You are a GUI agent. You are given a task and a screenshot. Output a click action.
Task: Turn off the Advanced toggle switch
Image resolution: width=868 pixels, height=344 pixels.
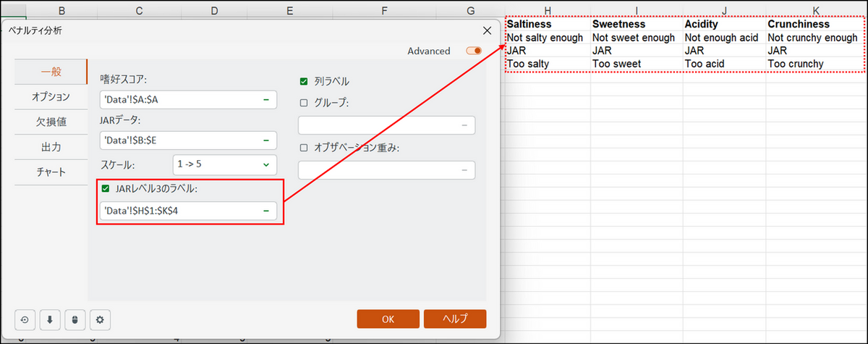pos(474,51)
